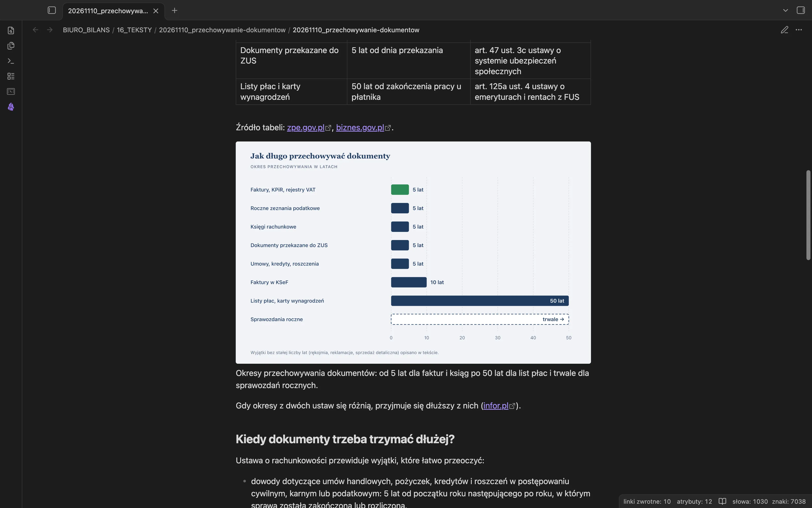
Task: Open quick switcher file-search icon
Action: [x=11, y=30]
